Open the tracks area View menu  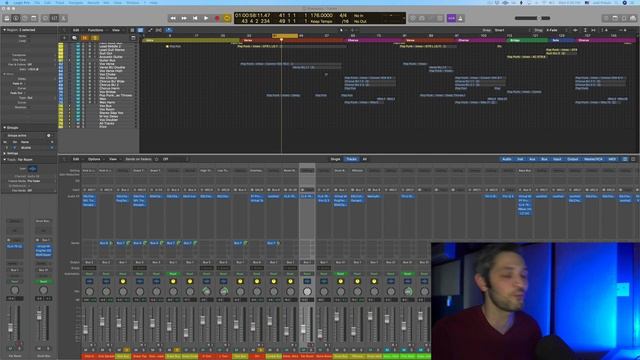pyautogui.click(x=116, y=30)
